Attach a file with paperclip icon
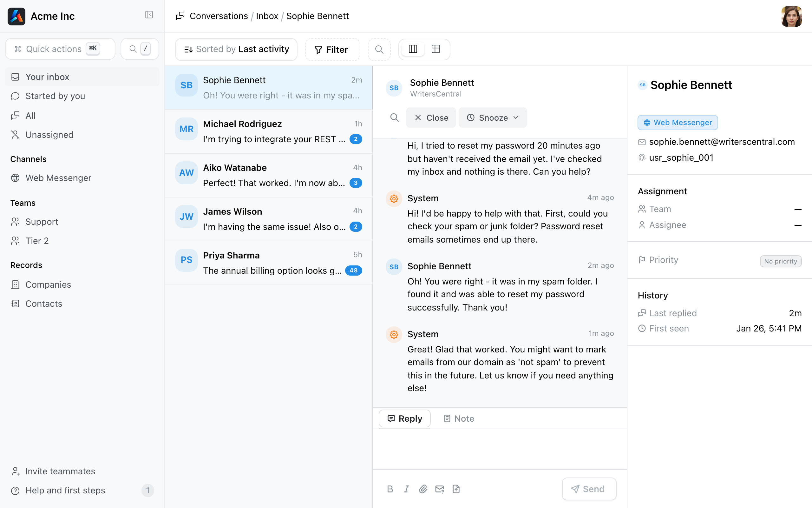The width and height of the screenshot is (812, 508). point(423,489)
